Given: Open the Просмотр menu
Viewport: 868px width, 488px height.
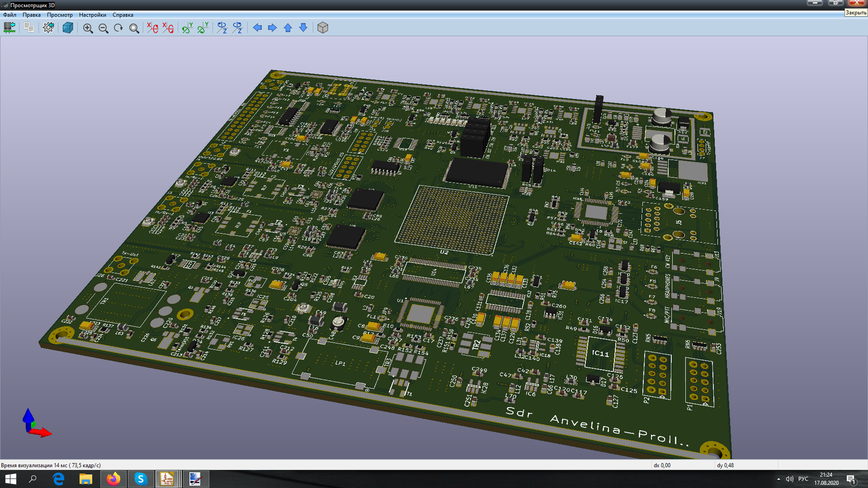Looking at the screenshot, I should point(60,15).
